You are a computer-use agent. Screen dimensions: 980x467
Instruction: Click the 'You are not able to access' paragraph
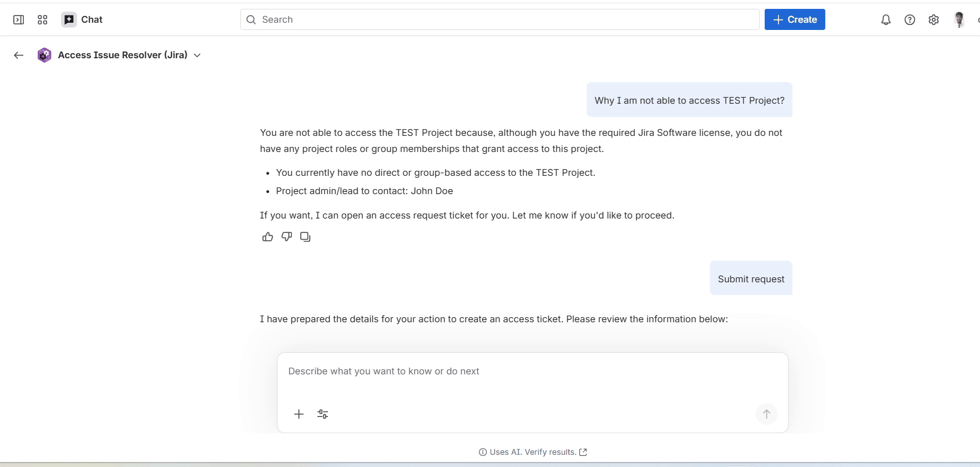(x=521, y=141)
